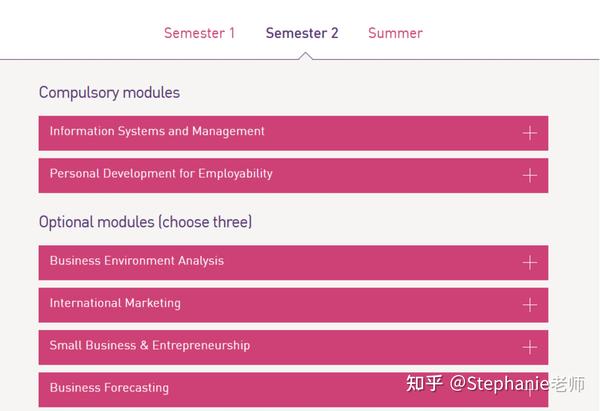Expand the Business Forecasting module title

[109, 388]
